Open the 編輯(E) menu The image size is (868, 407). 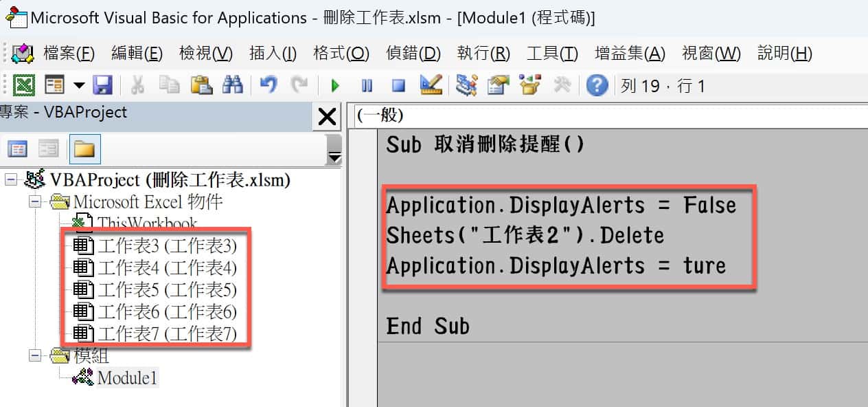(137, 53)
